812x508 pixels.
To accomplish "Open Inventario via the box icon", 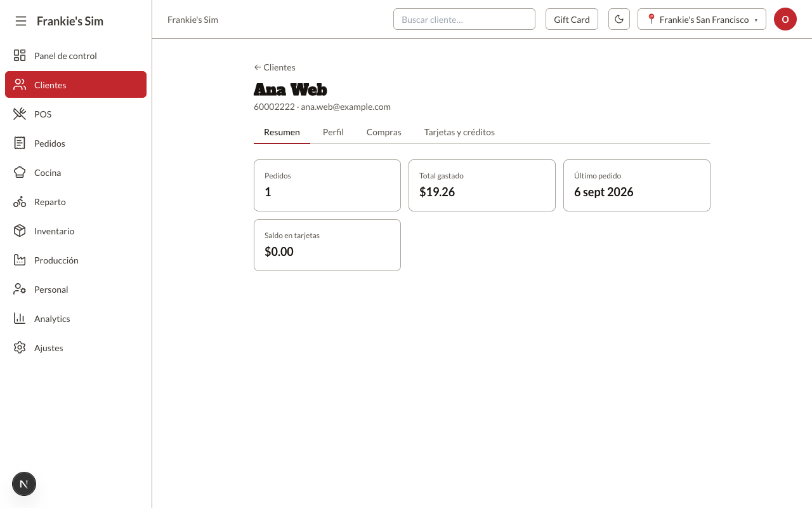I will (x=20, y=231).
